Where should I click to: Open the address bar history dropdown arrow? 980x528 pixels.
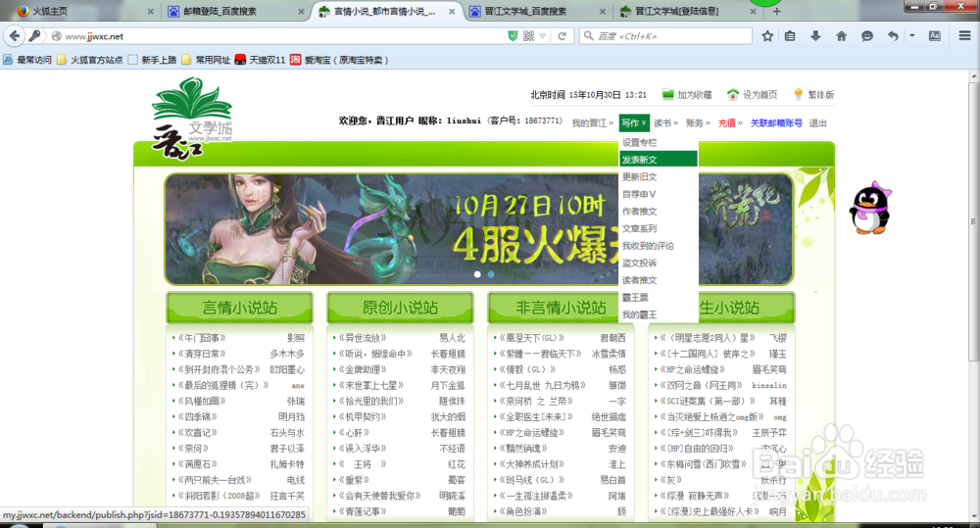click(x=543, y=36)
